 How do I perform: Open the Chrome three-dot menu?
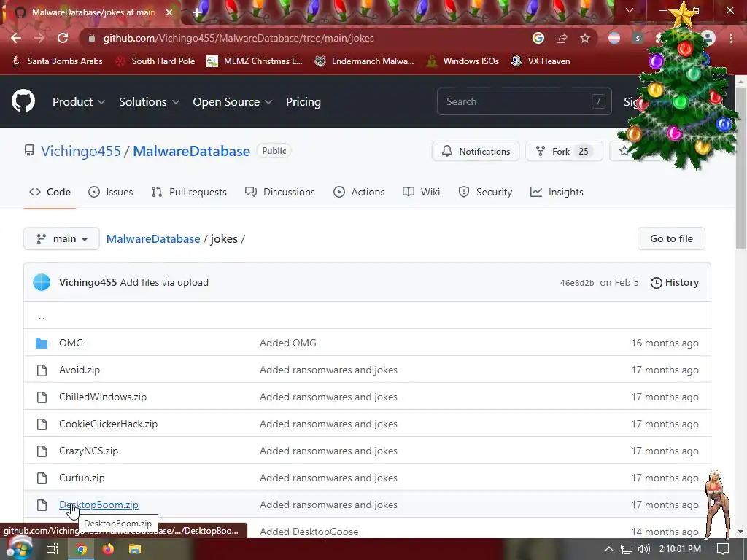731,38
